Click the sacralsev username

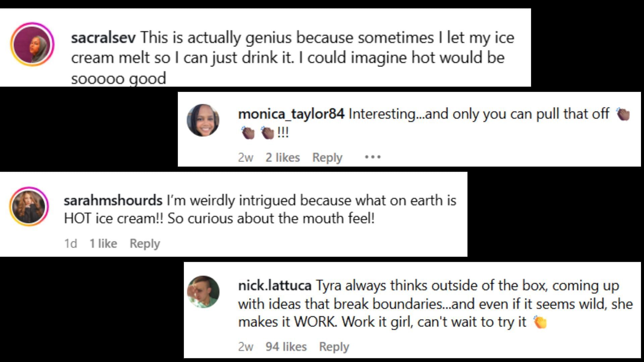pos(103,37)
